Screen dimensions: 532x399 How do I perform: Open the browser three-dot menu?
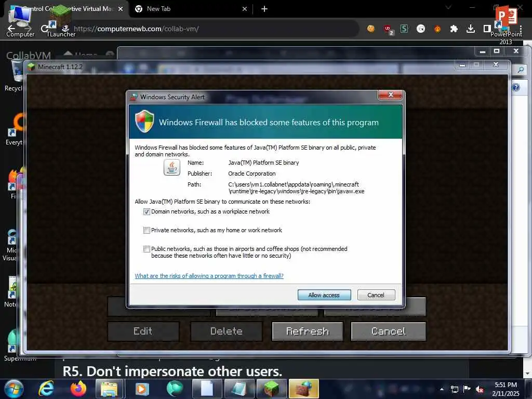521,29
